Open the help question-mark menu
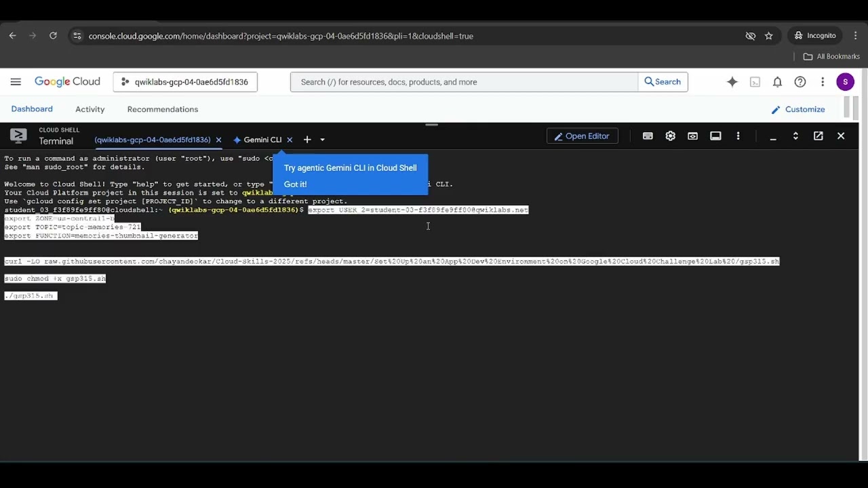This screenshot has width=868, height=488. click(800, 82)
